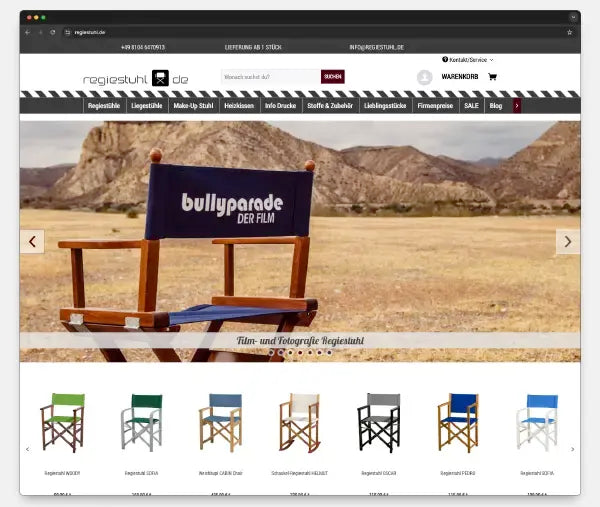This screenshot has width=600, height=507.
Task: Select the seventh slider pagination dot
Action: [329, 352]
